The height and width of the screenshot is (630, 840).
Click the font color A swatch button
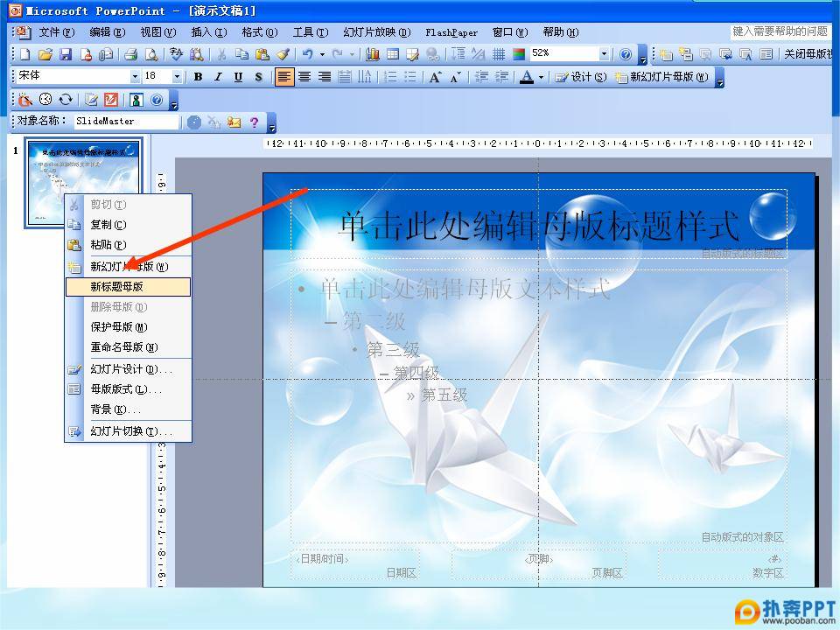point(527,77)
